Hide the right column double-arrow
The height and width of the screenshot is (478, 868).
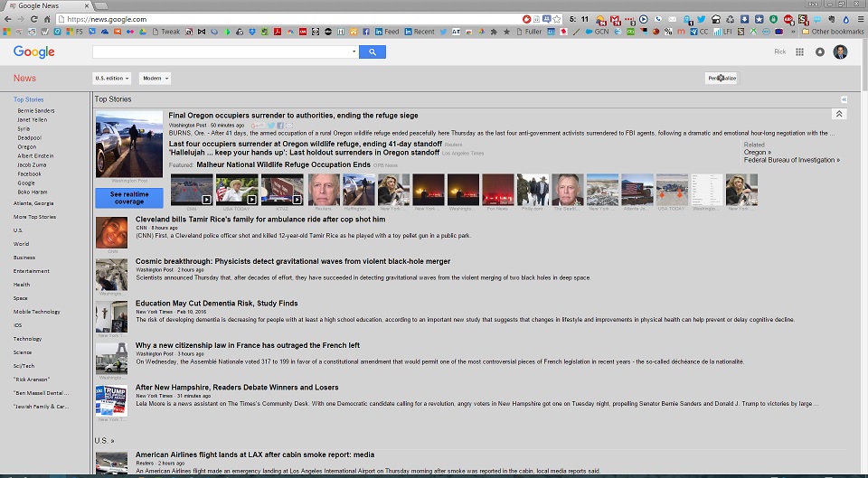tap(844, 99)
